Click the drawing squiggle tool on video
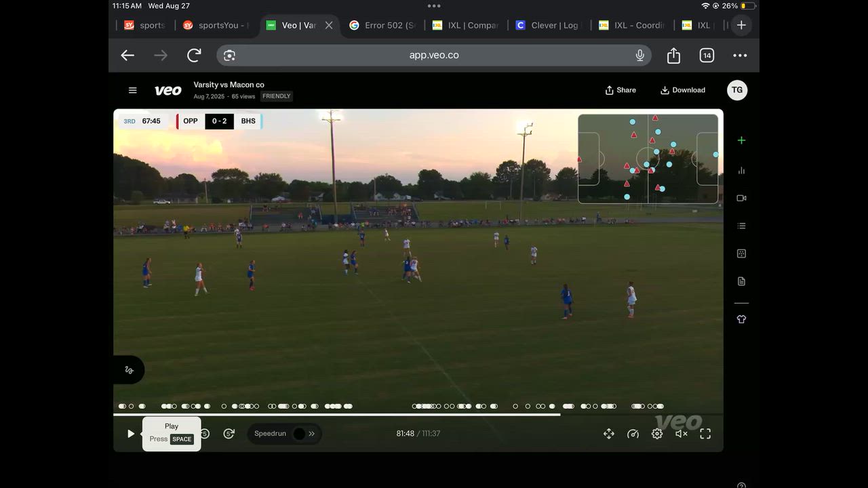The width and height of the screenshot is (868, 488). click(129, 370)
